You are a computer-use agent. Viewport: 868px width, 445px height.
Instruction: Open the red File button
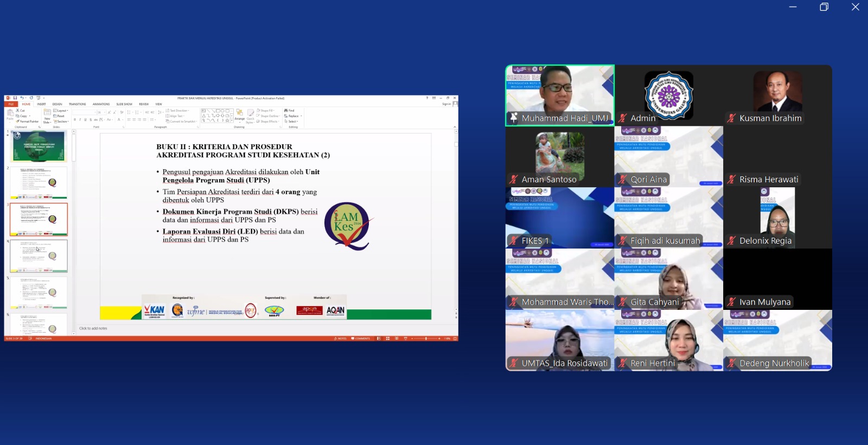point(10,104)
